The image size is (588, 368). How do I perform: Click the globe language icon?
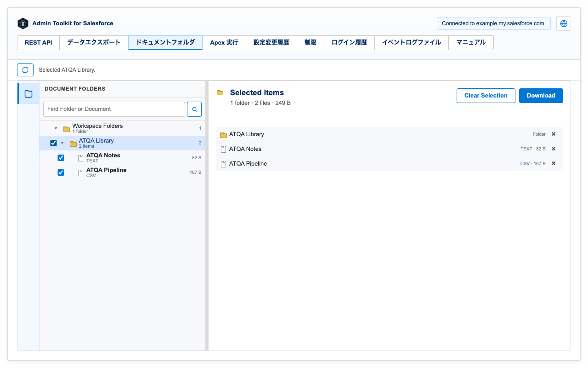[x=564, y=23]
